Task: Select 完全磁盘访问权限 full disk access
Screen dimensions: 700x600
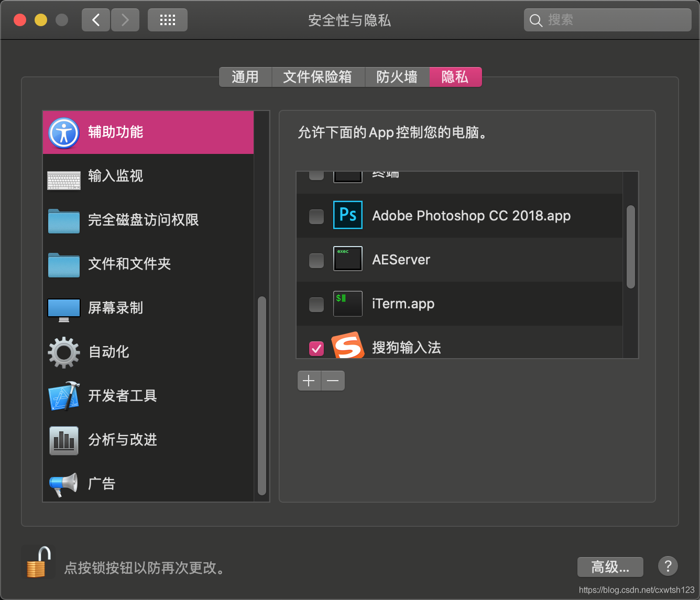Action: 144,220
